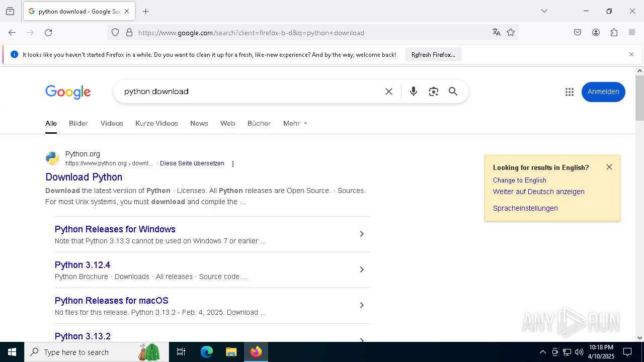This screenshot has height=362, width=644.
Task: Click the scrollbar down arrow
Action: pos(639,338)
